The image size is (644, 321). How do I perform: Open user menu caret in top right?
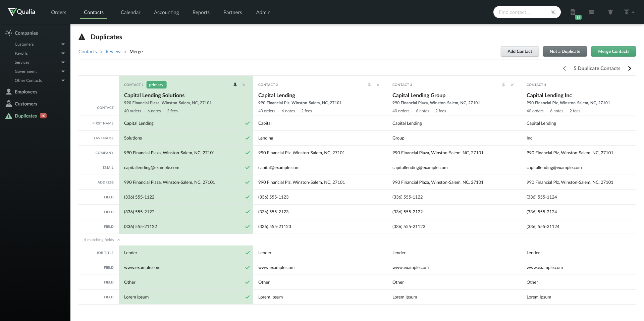pyautogui.click(x=633, y=12)
